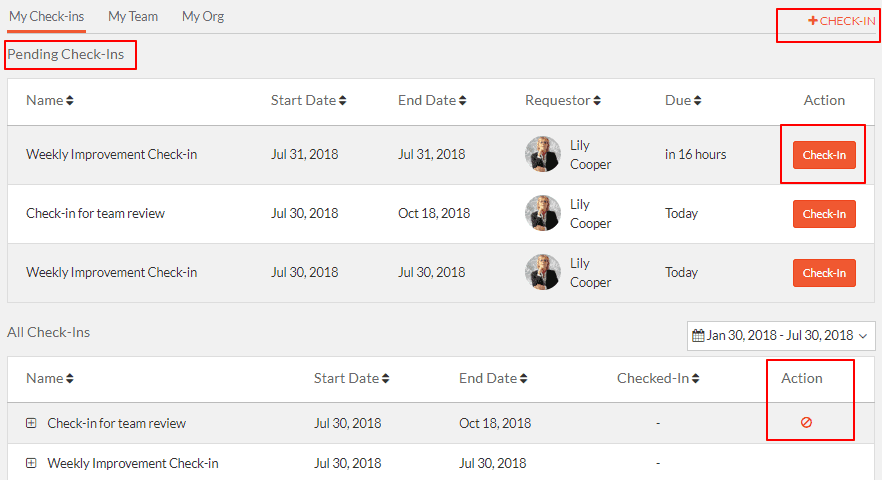882x480 pixels.
Task: Expand Weekly Improvement Check-in row in All Check-Ins
Action: coord(31,463)
